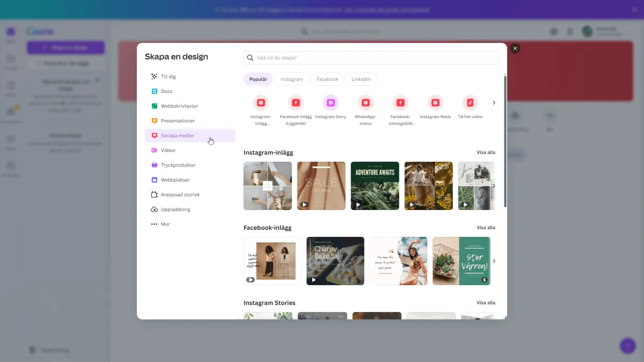The width and height of the screenshot is (644, 362).
Task: Open the Instagram-inlägg quick icon
Action: [261, 103]
